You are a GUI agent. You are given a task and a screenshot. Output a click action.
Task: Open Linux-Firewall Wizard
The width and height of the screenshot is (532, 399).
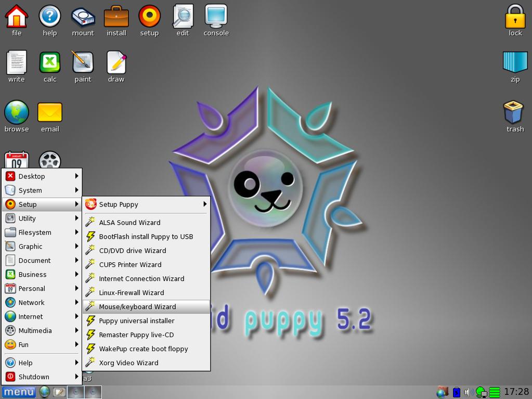coord(146,292)
